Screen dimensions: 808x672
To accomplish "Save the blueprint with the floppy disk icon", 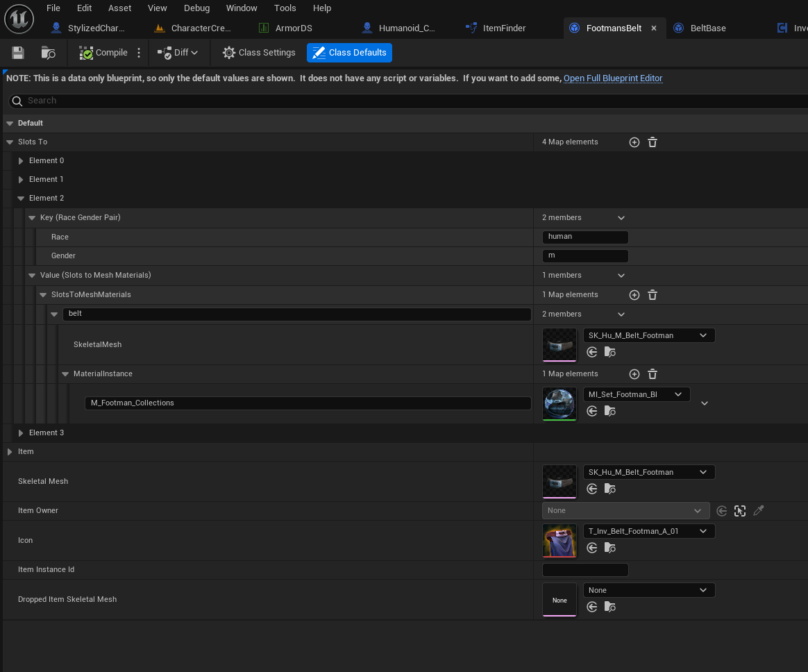I will coord(18,53).
